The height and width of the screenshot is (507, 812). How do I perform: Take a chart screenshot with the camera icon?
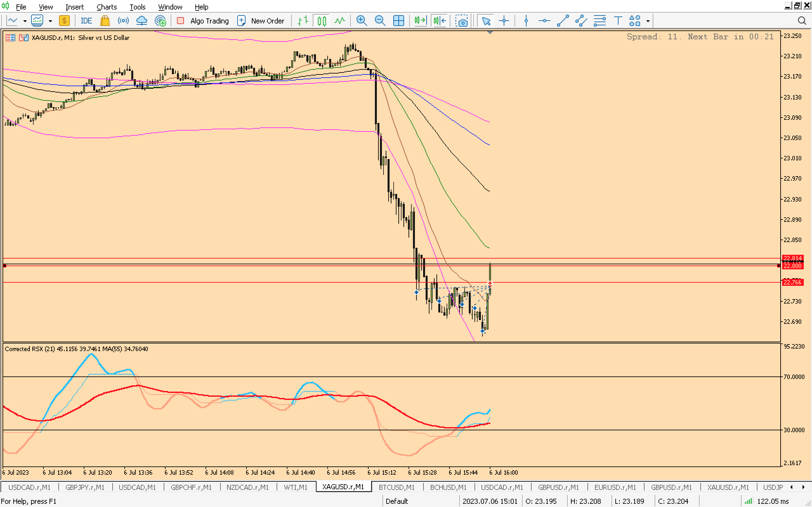pyautogui.click(x=462, y=21)
